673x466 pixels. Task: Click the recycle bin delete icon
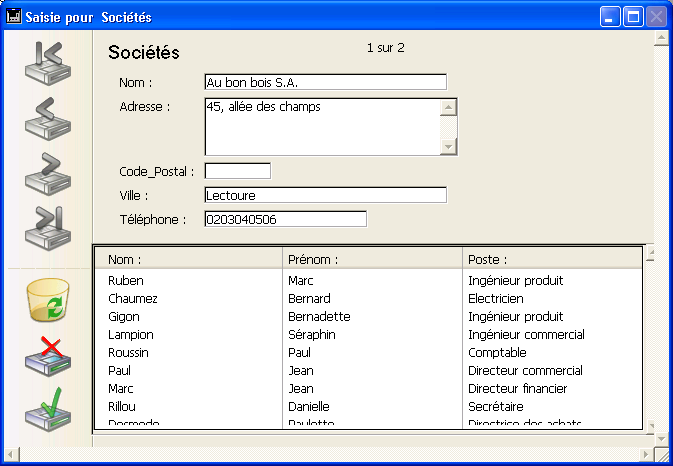tap(47, 301)
